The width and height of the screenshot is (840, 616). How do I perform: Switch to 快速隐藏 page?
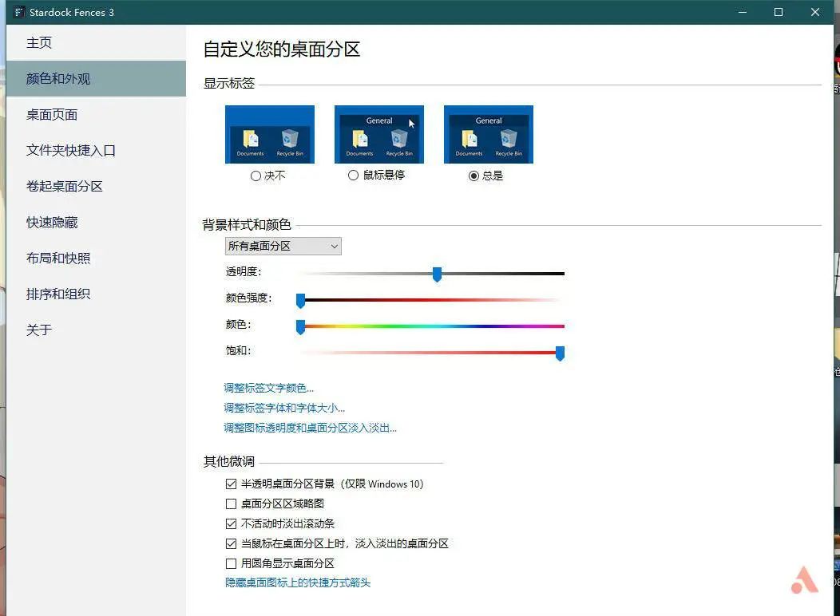96,222
